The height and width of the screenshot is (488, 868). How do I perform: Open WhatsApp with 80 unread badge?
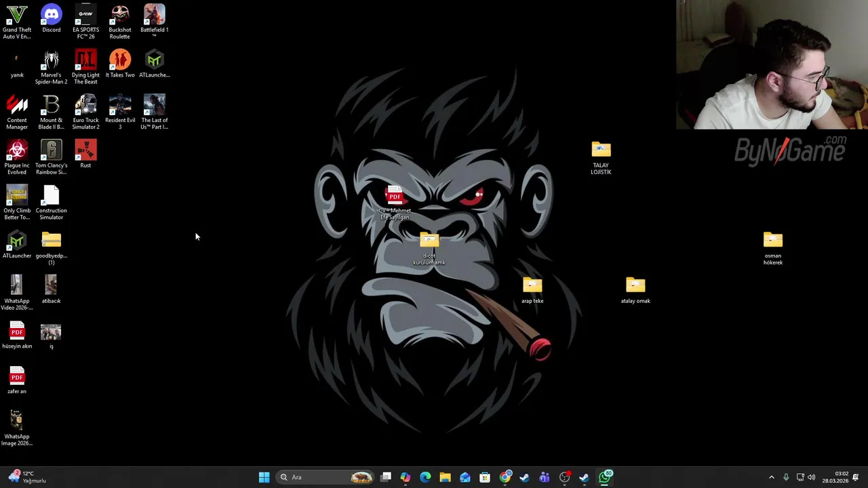point(604,477)
